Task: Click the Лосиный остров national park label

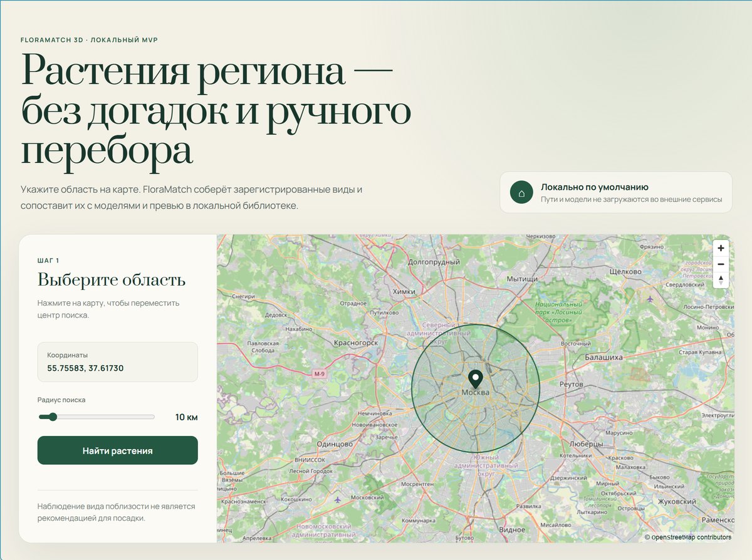Action: (x=558, y=312)
